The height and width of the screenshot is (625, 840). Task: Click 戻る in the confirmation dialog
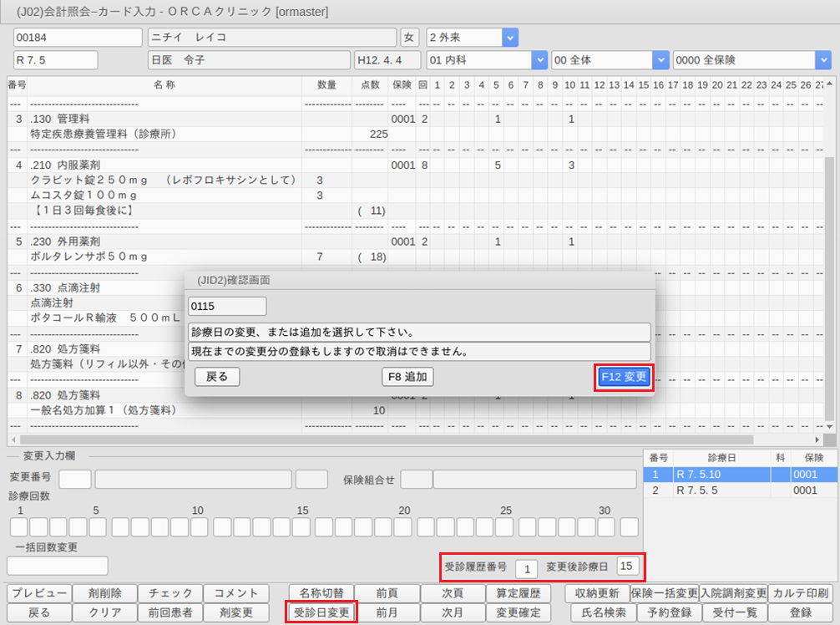pos(217,377)
